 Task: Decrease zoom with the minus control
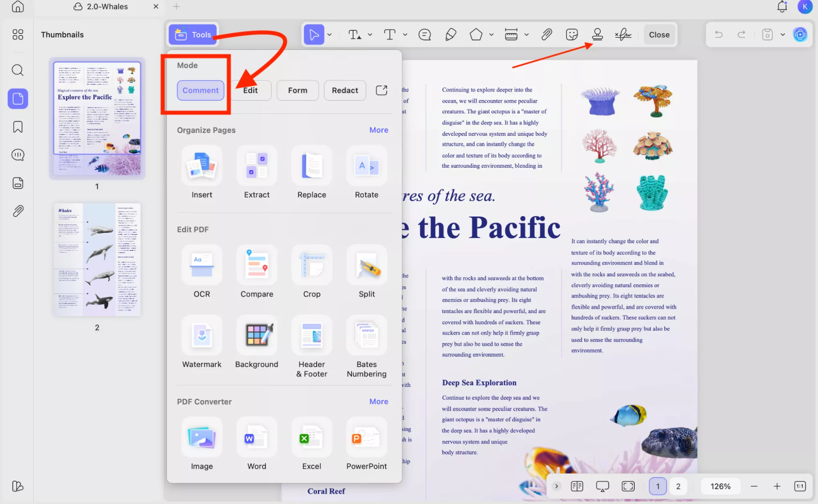pos(753,486)
